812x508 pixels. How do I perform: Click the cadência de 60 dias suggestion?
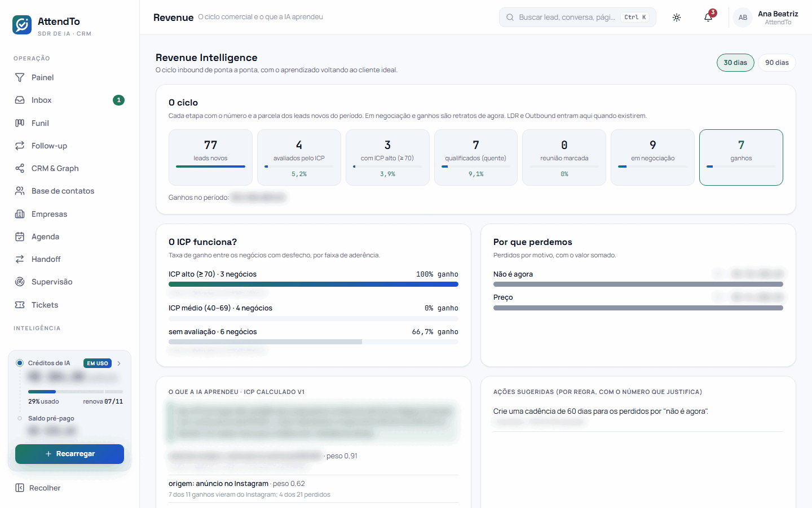click(601, 411)
